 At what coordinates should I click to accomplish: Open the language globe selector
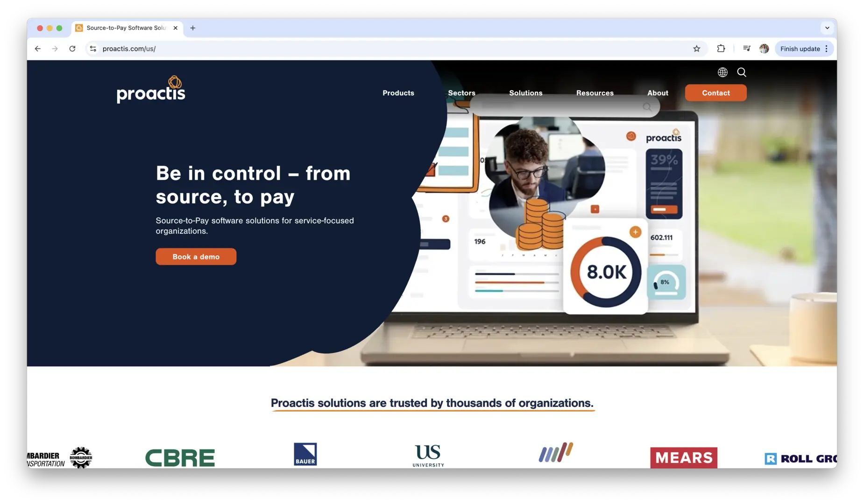722,72
